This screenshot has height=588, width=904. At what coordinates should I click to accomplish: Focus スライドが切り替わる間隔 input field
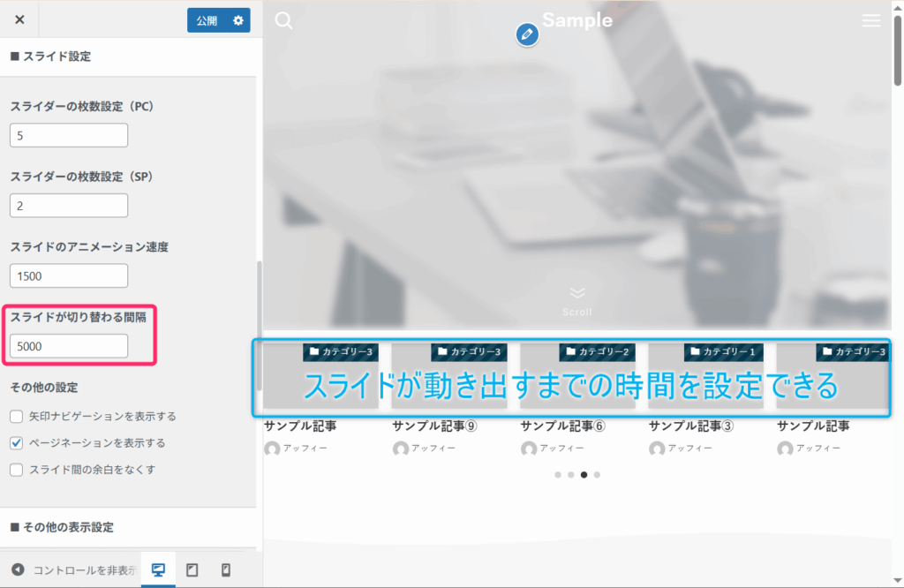coord(69,346)
